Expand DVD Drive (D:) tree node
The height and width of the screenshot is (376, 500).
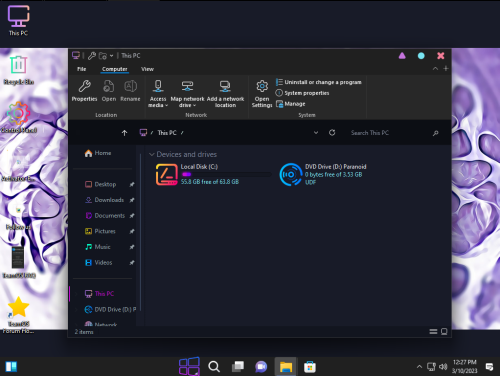(76, 310)
